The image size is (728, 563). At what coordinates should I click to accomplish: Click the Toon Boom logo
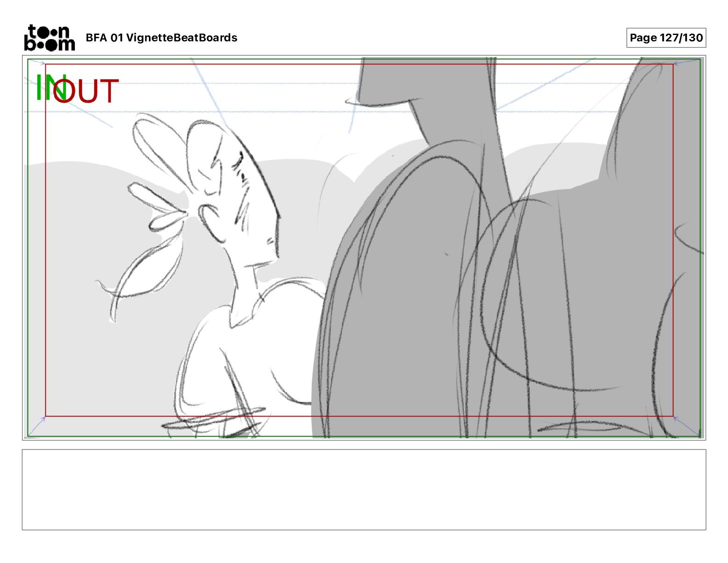pos(49,38)
